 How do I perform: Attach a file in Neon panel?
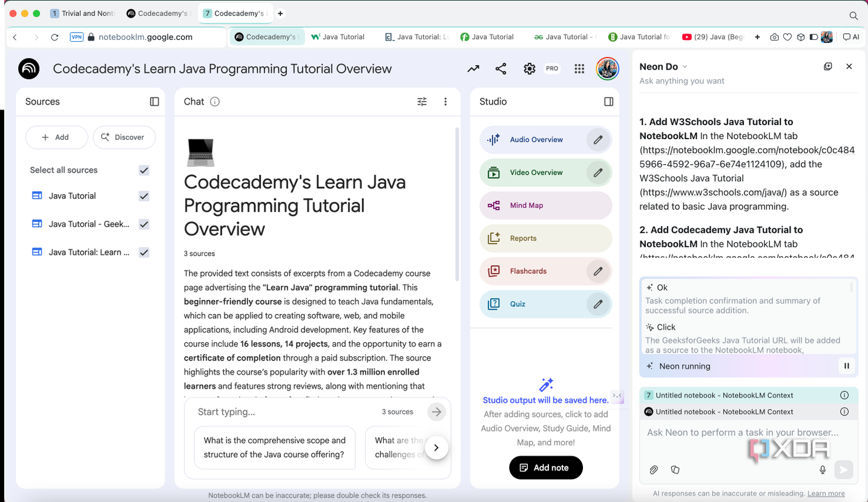654,469
